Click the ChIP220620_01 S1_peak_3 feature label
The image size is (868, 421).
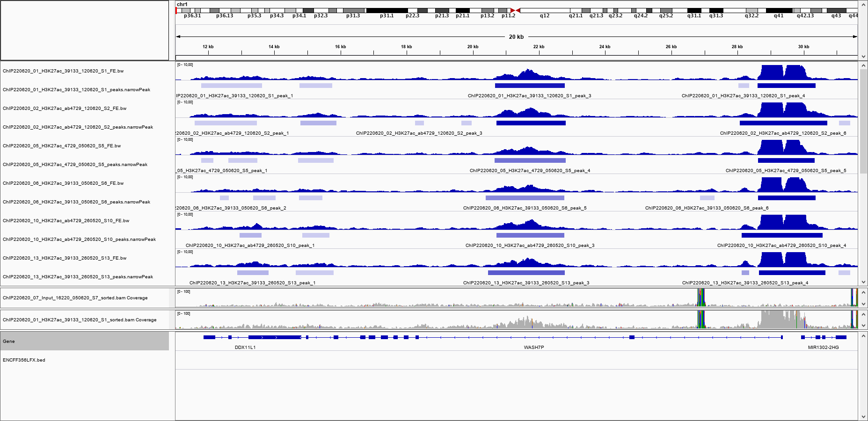click(530, 96)
